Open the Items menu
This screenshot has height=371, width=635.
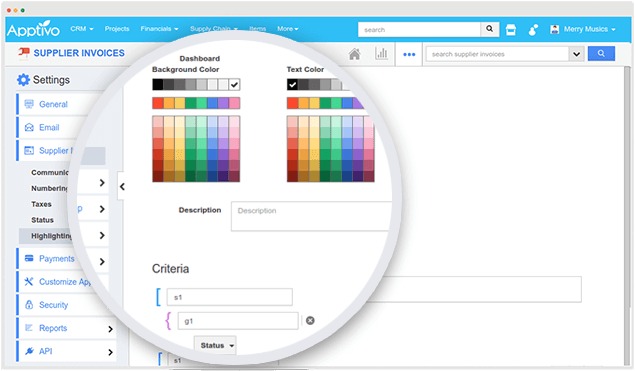pos(258,29)
